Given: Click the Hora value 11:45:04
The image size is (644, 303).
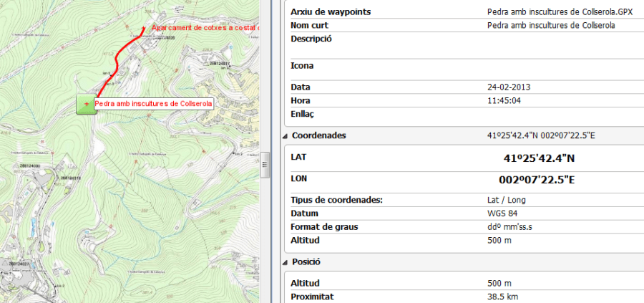Looking at the screenshot, I should (503, 100).
